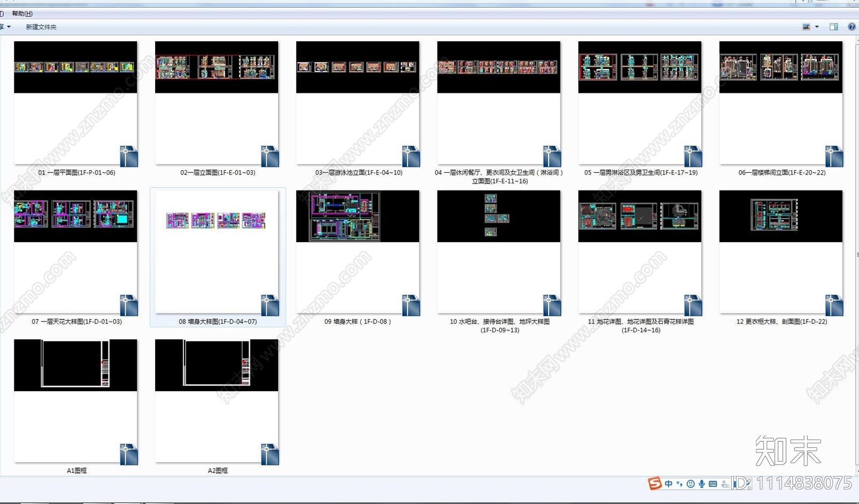Select the 03一层游泳池立面 file
This screenshot has width=859, height=504.
tap(358, 103)
